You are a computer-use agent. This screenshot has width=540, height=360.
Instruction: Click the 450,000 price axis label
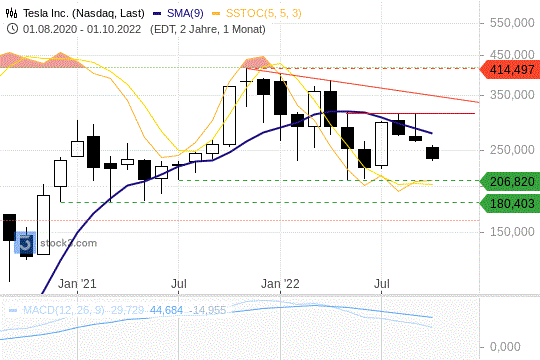point(512,54)
